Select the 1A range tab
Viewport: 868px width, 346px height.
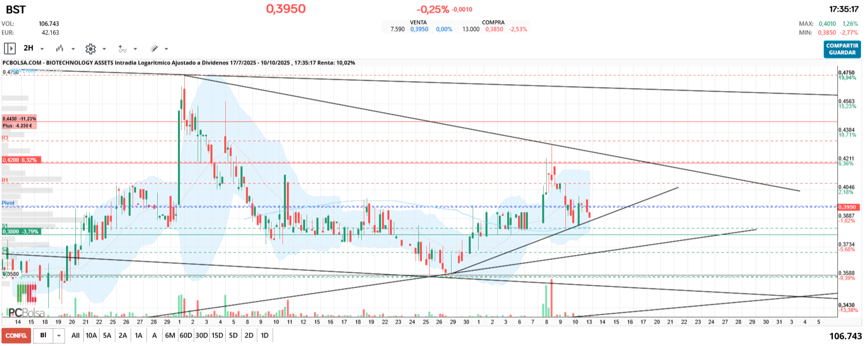[x=139, y=336]
